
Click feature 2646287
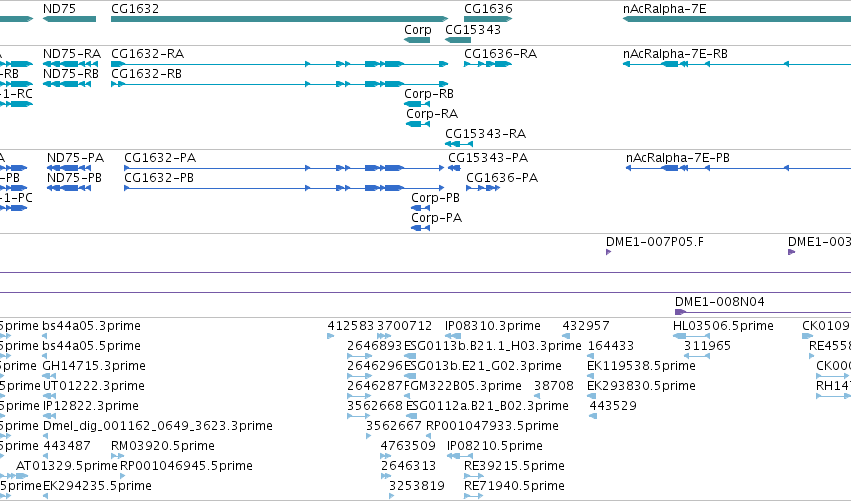pyautogui.click(x=359, y=396)
